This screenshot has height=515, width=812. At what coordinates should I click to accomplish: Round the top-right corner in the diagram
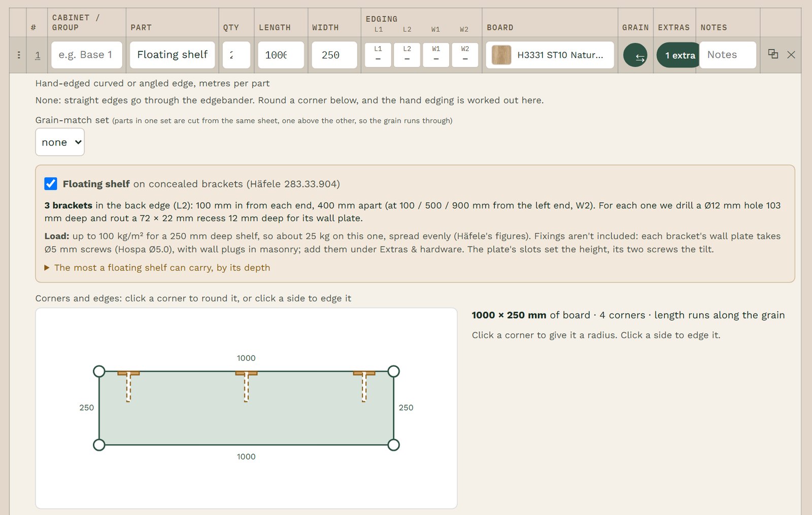point(393,371)
